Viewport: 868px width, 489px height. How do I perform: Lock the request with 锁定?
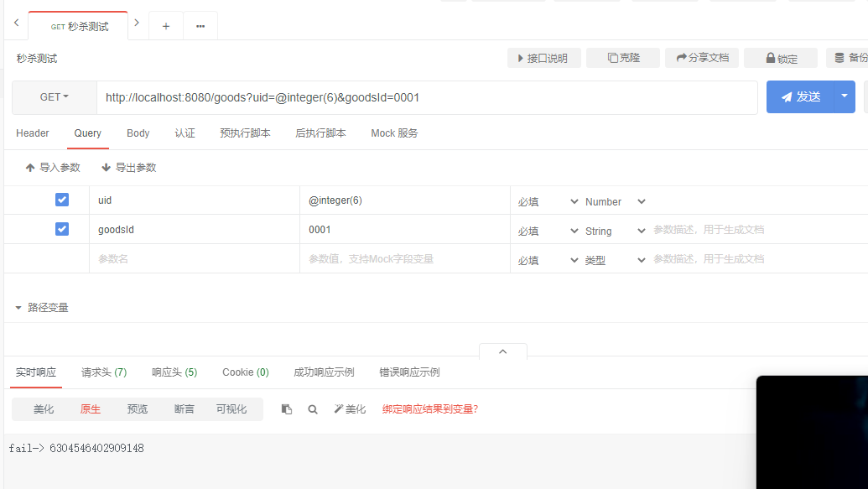pyautogui.click(x=781, y=58)
